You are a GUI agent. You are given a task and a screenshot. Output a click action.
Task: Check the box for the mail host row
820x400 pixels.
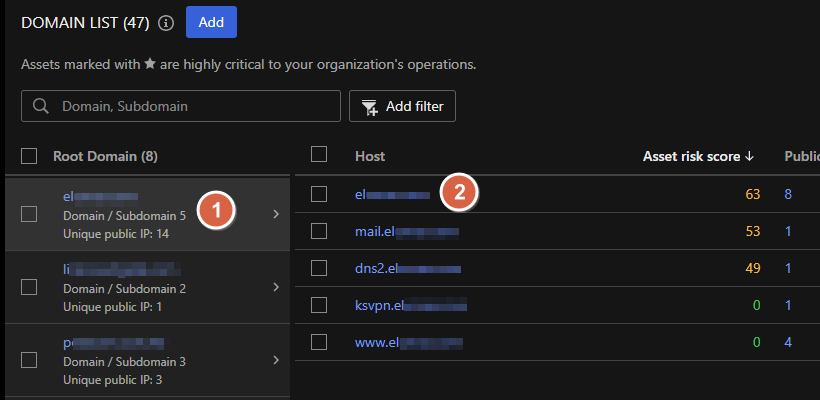319,231
